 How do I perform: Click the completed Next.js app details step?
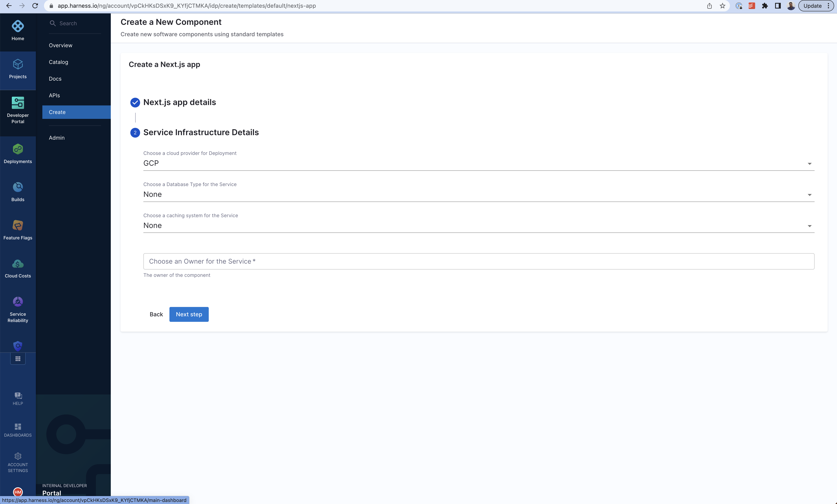[x=179, y=102]
